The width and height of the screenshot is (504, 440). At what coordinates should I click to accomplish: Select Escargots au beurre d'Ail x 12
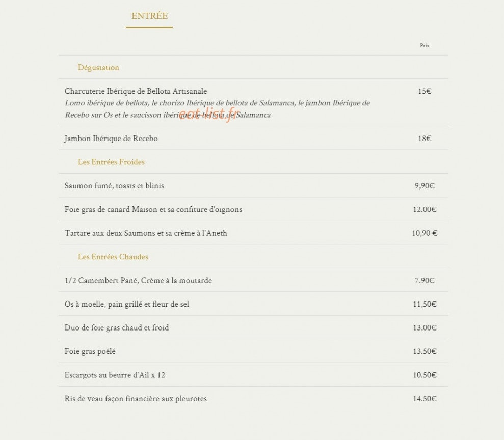click(x=115, y=375)
